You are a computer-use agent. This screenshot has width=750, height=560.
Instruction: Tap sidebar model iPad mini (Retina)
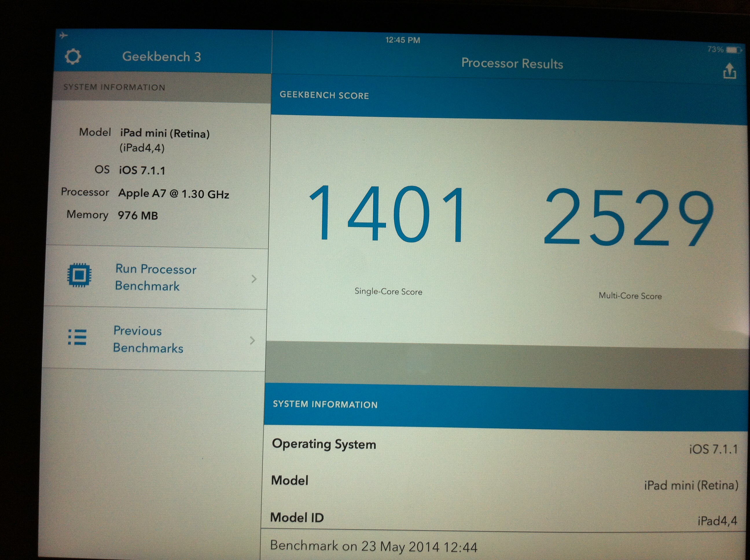[x=165, y=133]
